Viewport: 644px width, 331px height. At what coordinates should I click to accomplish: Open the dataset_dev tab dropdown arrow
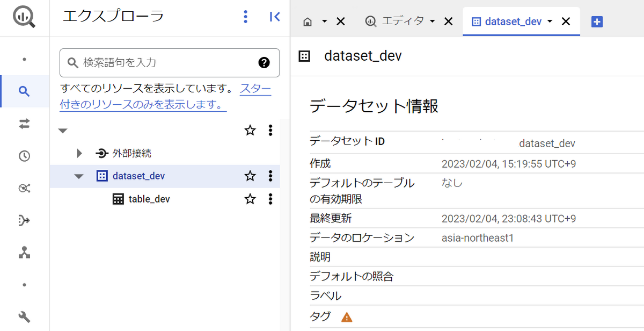point(550,21)
